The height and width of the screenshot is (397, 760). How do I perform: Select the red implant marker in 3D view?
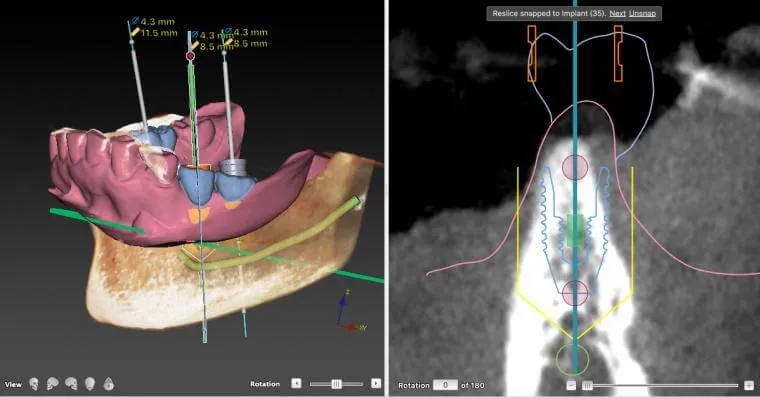pyautogui.click(x=190, y=56)
